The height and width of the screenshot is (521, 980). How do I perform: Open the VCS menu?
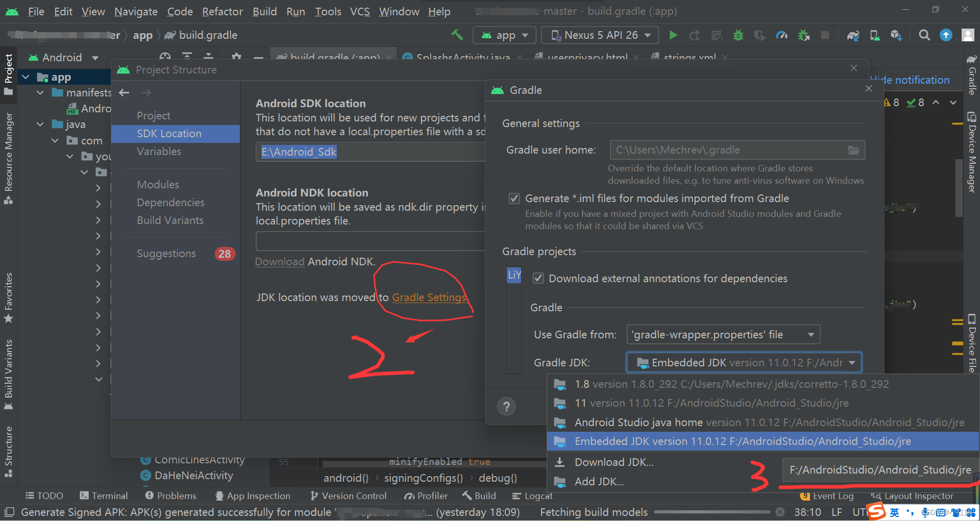(x=360, y=11)
